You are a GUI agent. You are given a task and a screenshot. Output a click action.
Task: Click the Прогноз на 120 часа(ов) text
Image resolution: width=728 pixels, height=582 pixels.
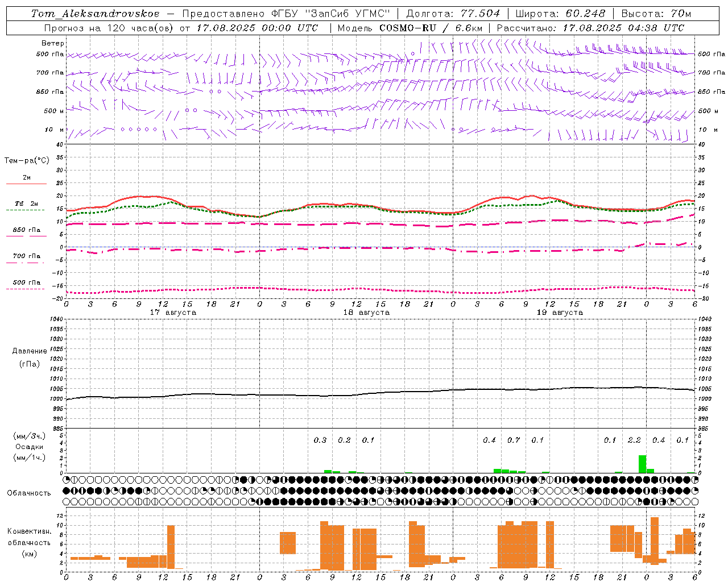(110, 28)
